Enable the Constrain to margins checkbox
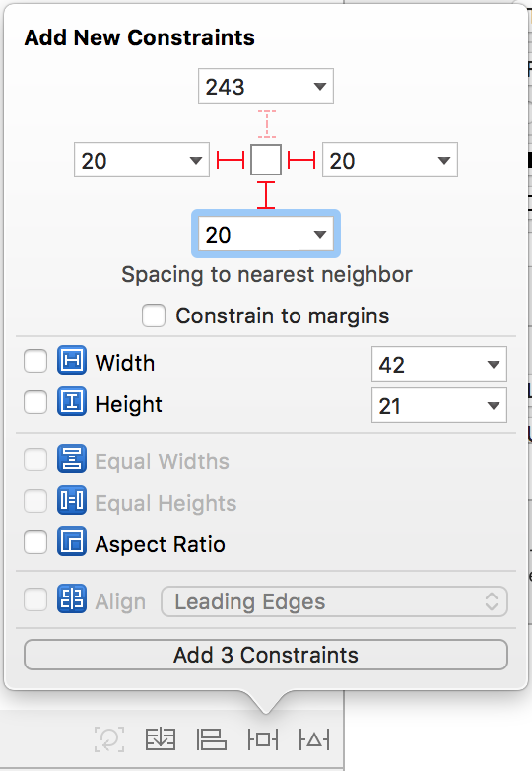 point(154,315)
